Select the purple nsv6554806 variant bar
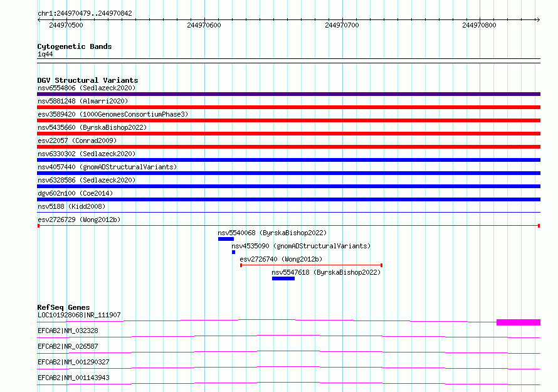Screen dimensions: 558x392 pyautogui.click(x=288, y=94)
